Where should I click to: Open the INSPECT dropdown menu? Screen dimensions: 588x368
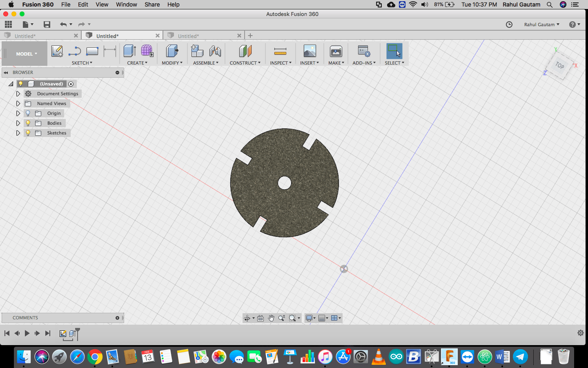(x=281, y=63)
